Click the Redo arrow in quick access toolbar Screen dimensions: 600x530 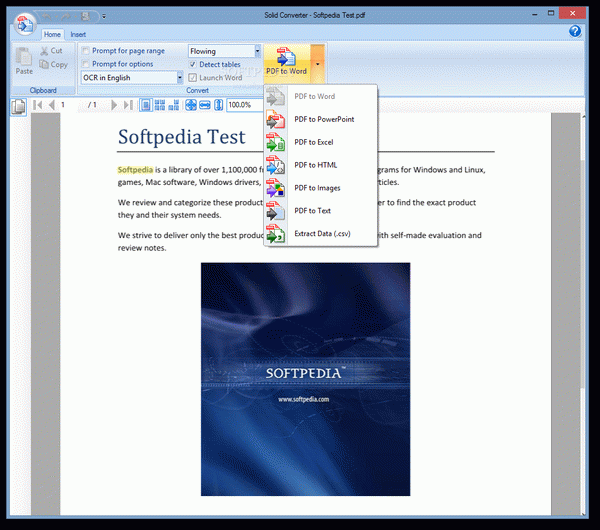pyautogui.click(x=66, y=16)
